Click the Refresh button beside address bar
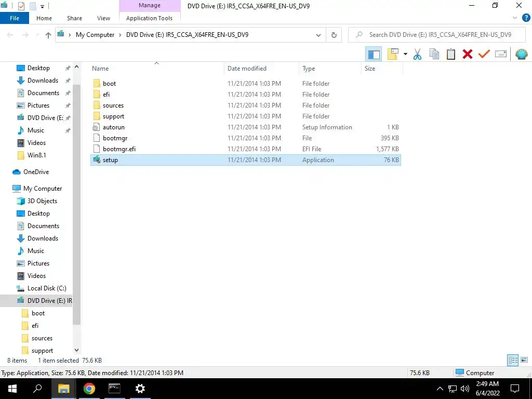 [x=334, y=35]
